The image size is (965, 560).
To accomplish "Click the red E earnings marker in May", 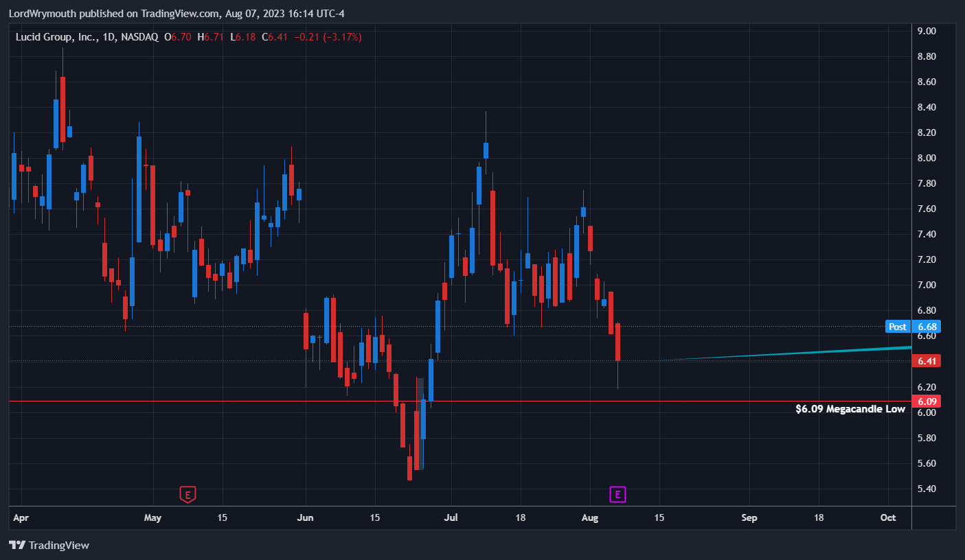I will 188,493.
